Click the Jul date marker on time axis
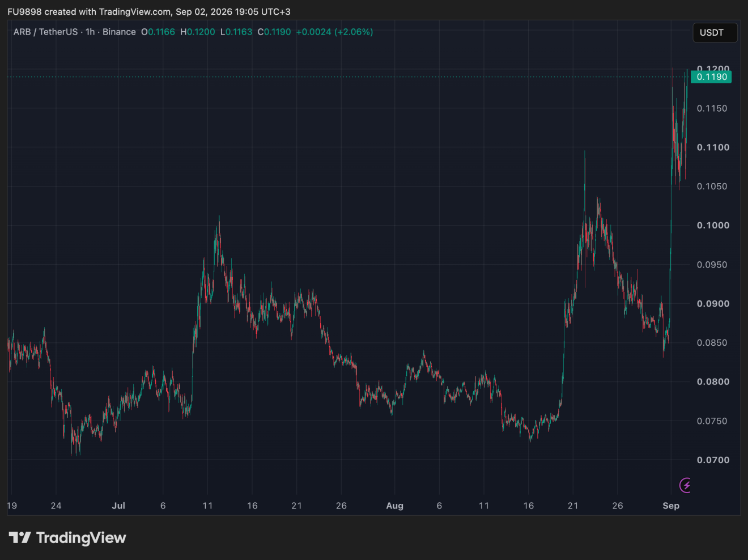 click(x=118, y=506)
